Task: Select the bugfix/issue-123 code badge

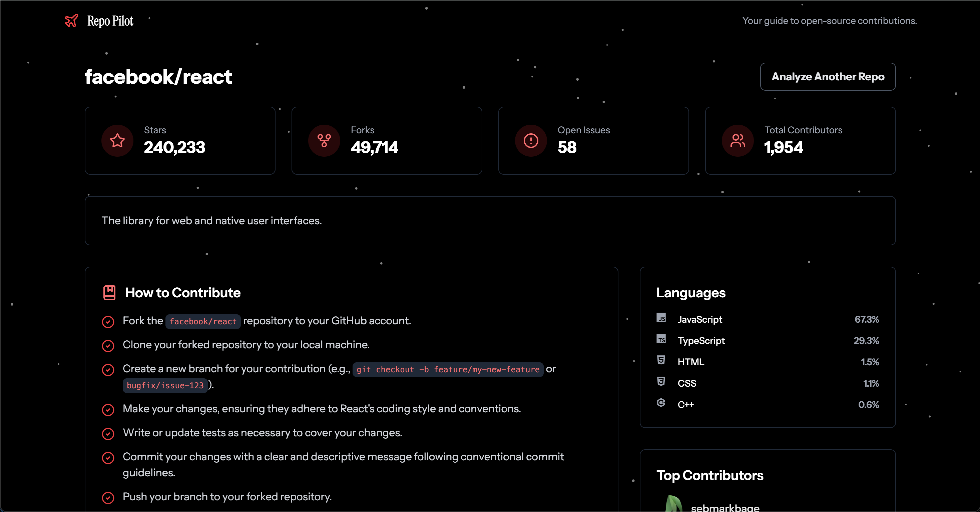Action: (x=165, y=385)
